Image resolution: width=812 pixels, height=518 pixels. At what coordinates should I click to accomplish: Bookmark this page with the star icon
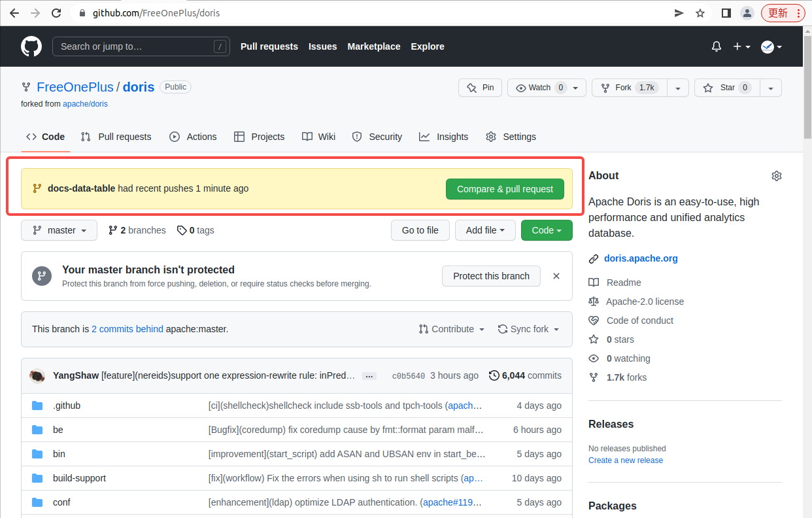pyautogui.click(x=700, y=13)
